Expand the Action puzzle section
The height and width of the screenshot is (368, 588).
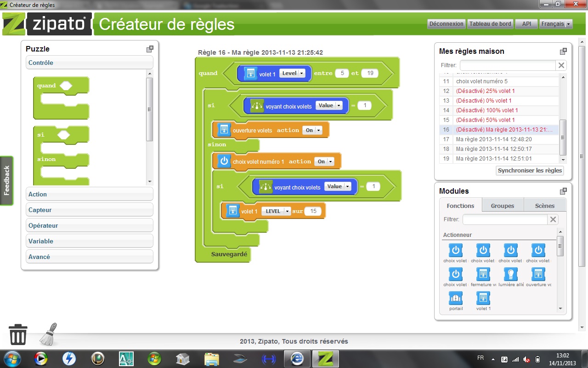coord(90,195)
